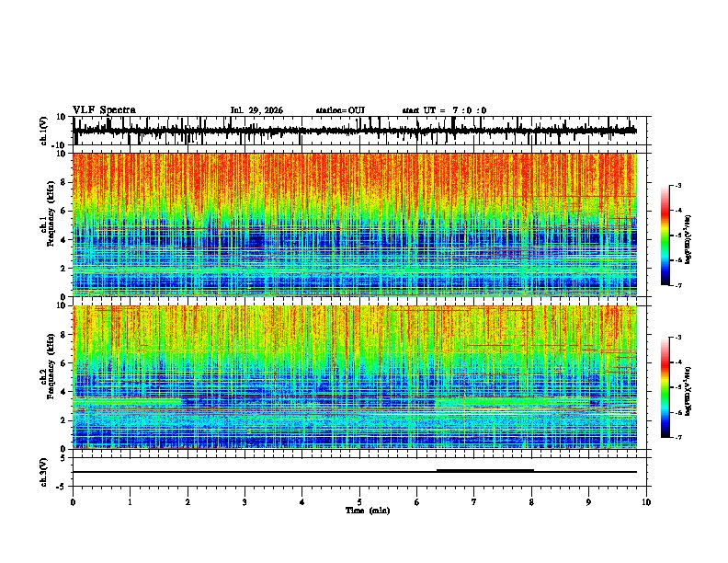Click time axis tick label "8"
This screenshot has height=563, width=728.
click(x=531, y=502)
